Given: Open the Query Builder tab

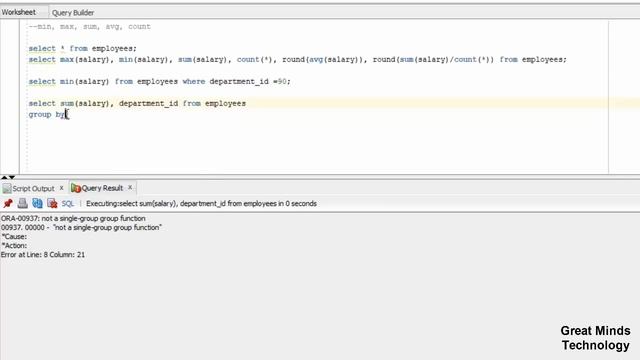Looking at the screenshot, I should point(73,13).
